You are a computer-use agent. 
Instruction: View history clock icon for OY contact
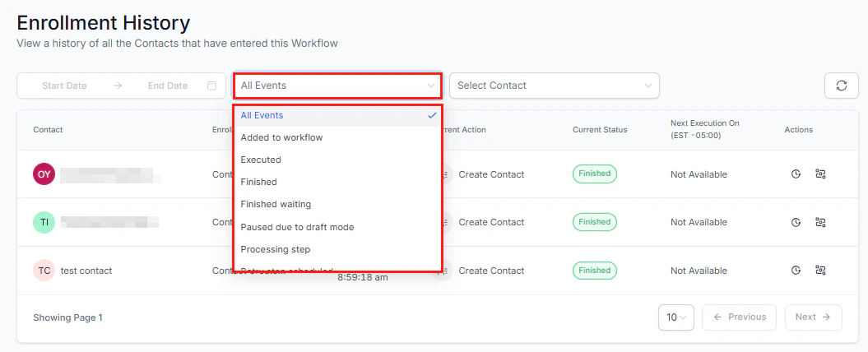(x=796, y=174)
